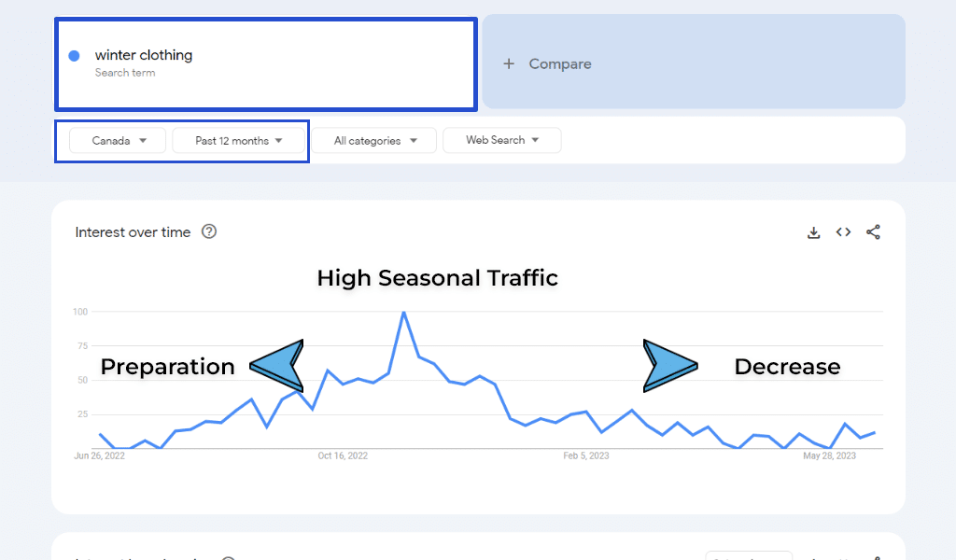Click the Oct 16, 2022 axis label
956x560 pixels.
pyautogui.click(x=343, y=455)
